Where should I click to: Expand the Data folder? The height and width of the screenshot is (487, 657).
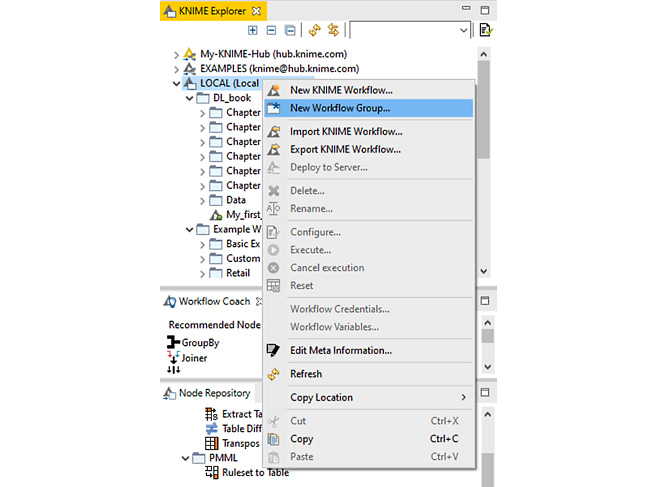tap(202, 201)
